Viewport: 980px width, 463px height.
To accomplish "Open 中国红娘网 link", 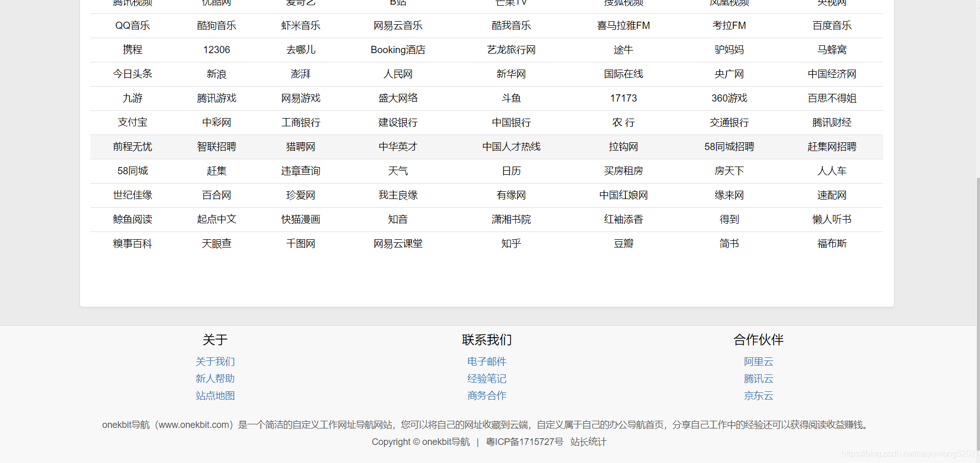I will point(623,195).
